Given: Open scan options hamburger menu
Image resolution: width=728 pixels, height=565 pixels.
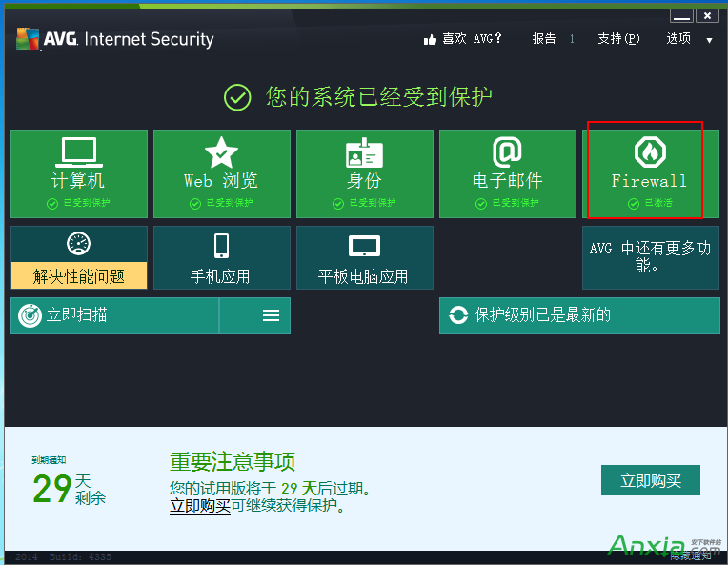Looking at the screenshot, I should (x=272, y=315).
